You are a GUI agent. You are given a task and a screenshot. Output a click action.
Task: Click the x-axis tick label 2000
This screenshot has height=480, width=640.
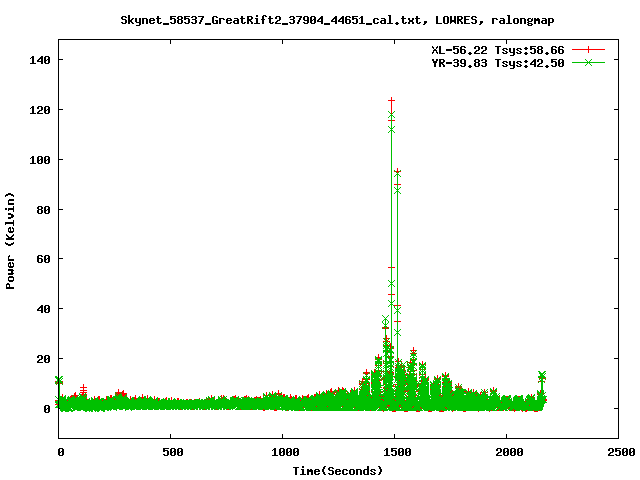[509, 452]
